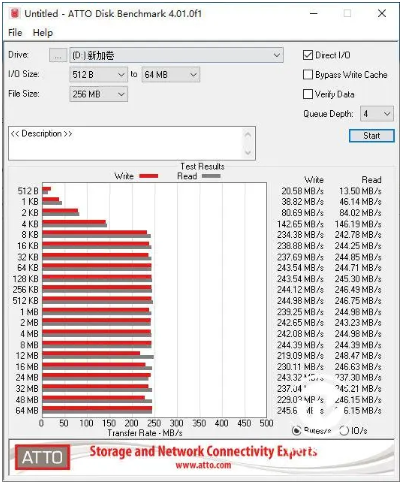Screen dimensions: 403x486
Task: Click the description scroll up arrow
Action: [x=248, y=134]
